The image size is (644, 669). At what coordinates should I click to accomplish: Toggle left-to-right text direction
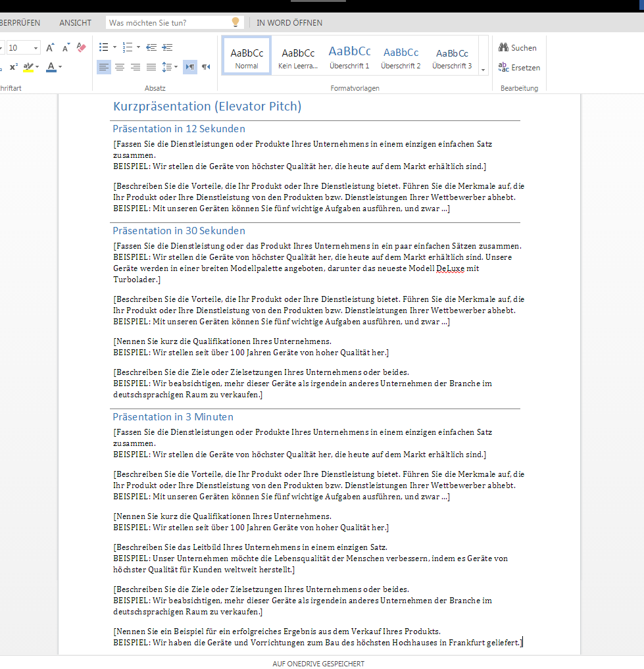coord(190,67)
